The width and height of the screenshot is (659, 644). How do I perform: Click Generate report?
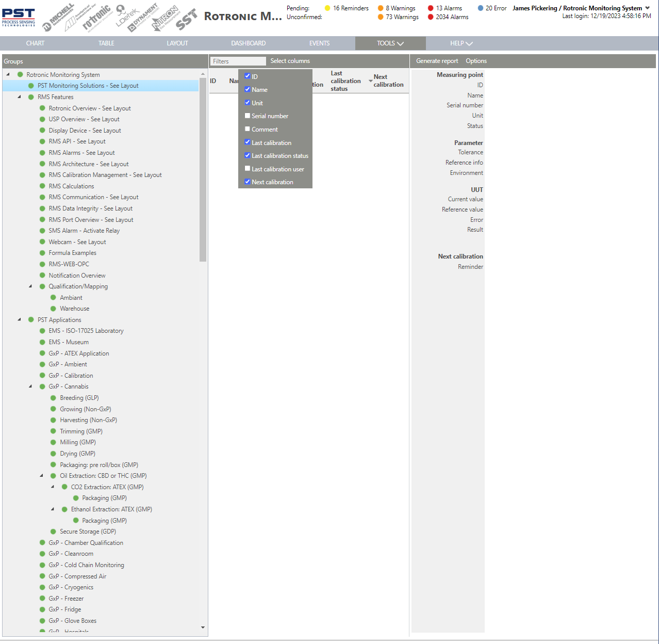click(x=437, y=61)
